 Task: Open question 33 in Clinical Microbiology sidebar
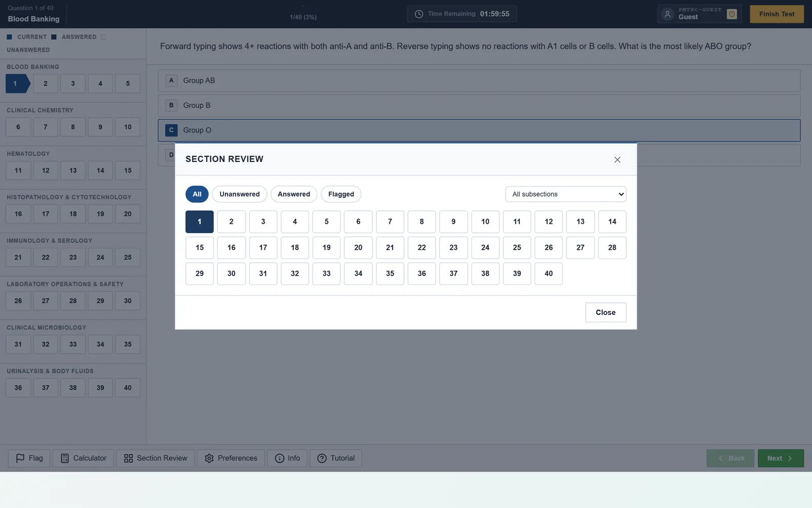tap(73, 344)
